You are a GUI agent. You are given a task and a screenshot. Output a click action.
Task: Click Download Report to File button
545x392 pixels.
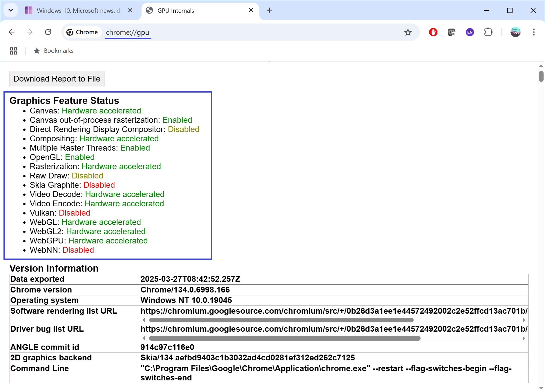pos(57,79)
